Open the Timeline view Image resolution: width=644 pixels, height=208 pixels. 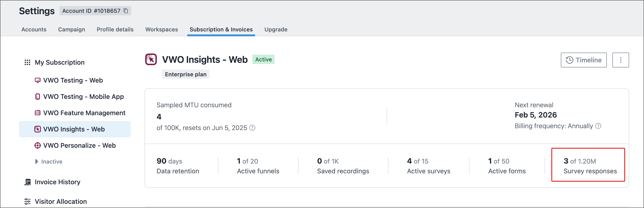pyautogui.click(x=584, y=60)
